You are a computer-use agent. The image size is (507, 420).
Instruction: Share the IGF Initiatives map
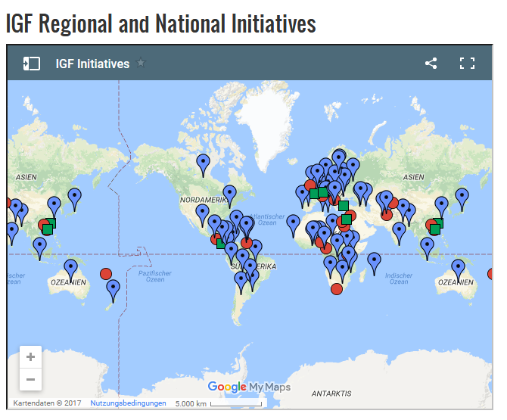[x=431, y=64]
